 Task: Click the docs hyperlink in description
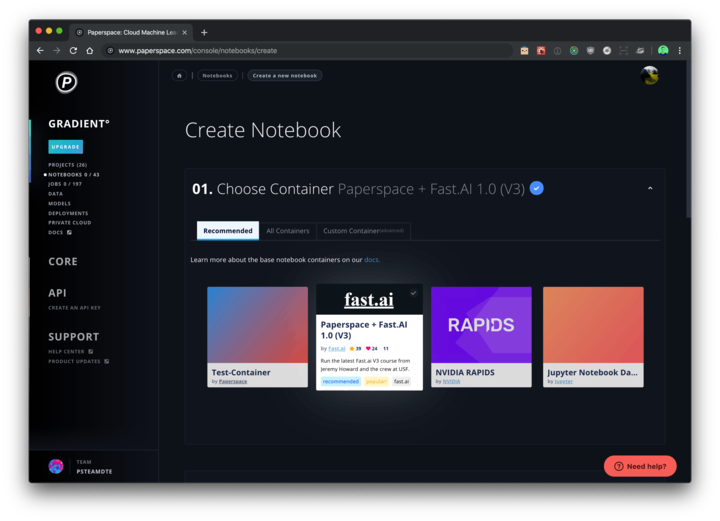click(x=371, y=260)
